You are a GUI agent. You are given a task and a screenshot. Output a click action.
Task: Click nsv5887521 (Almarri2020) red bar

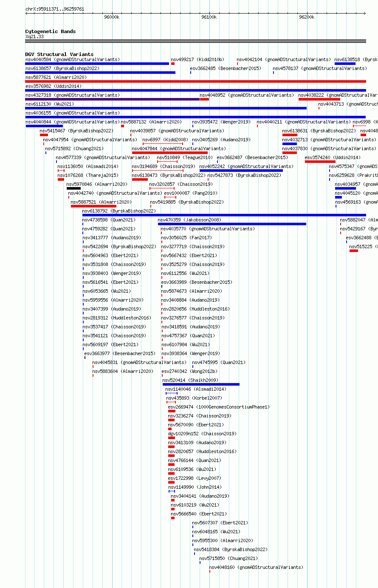pyautogui.click(x=93, y=206)
